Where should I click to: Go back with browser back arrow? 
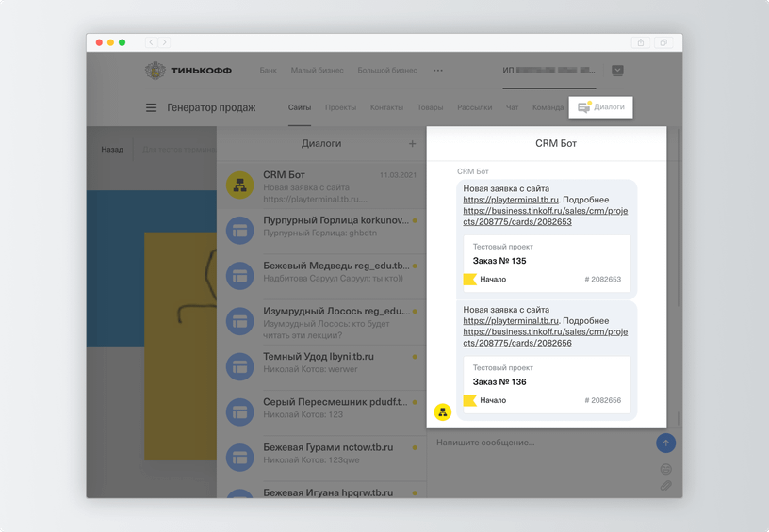click(x=151, y=42)
